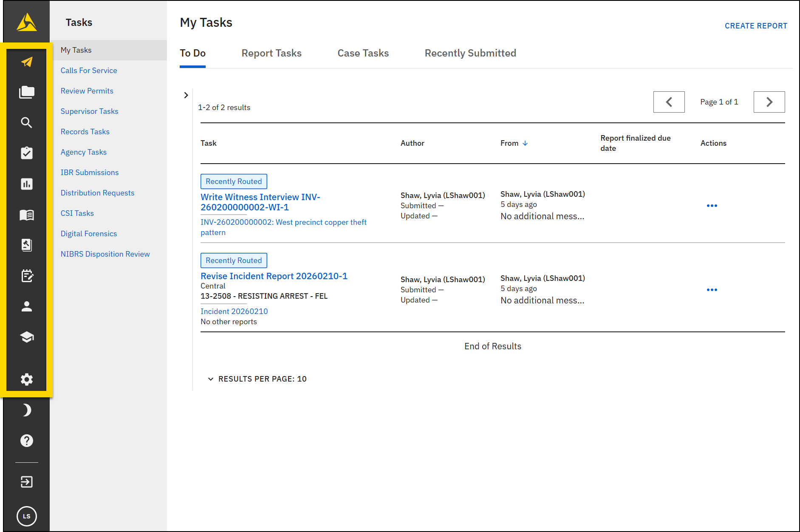Open the Case Tasks tab
Image resolution: width=800 pixels, height=532 pixels.
(x=363, y=53)
